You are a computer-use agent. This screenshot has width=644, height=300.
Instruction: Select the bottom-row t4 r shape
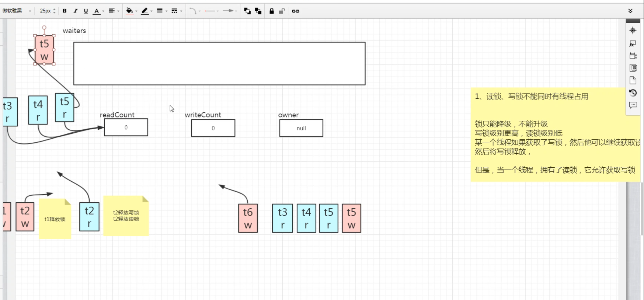(306, 218)
